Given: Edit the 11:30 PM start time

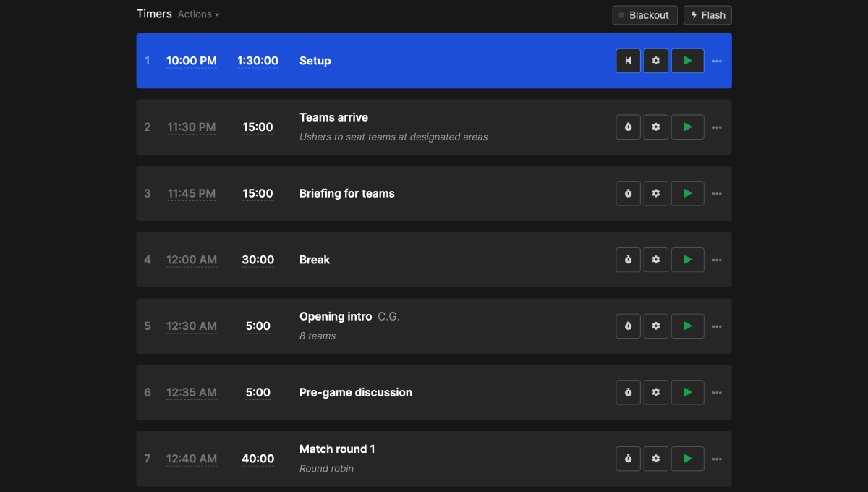Looking at the screenshot, I should pos(191,127).
